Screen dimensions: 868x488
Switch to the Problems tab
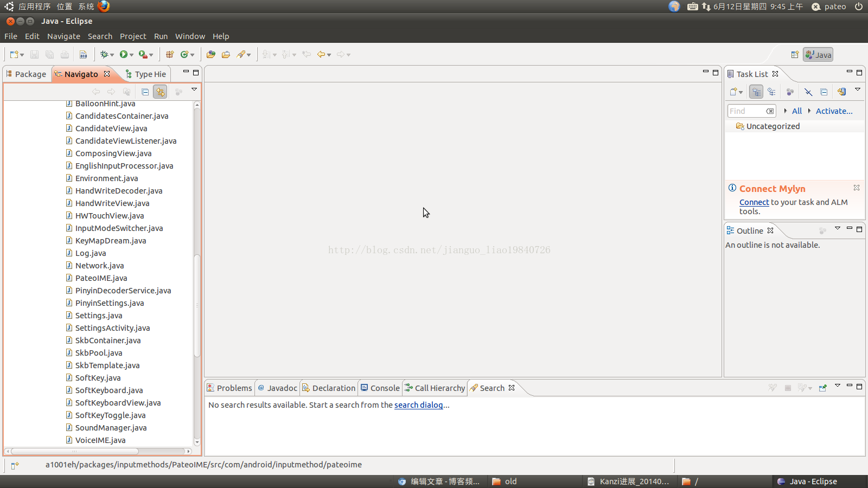click(229, 388)
